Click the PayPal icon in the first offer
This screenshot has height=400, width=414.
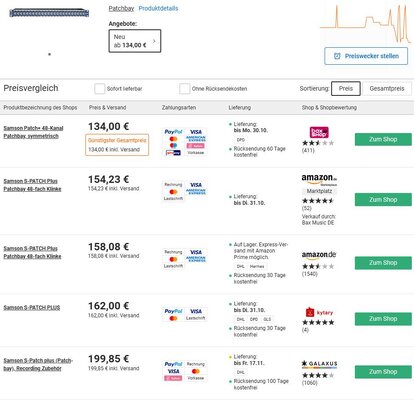(x=173, y=132)
